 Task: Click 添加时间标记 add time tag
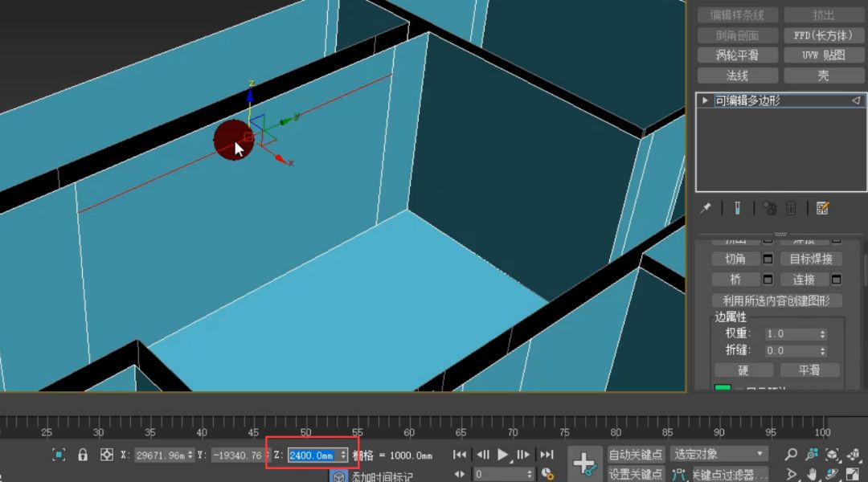click(382, 476)
